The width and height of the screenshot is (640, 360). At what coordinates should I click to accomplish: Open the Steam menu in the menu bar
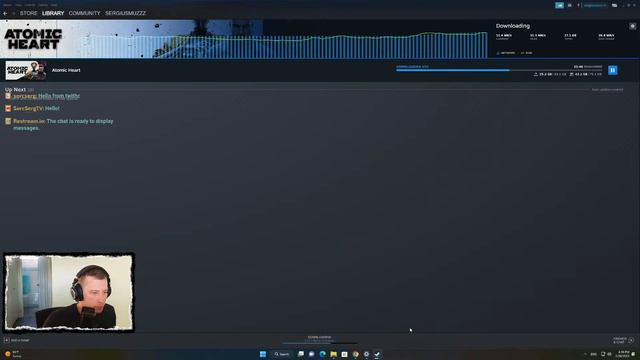point(7,5)
